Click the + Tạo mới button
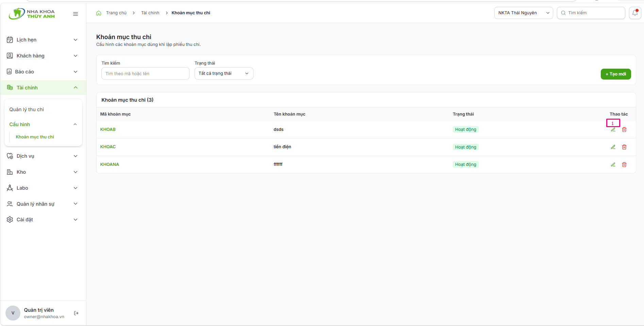Screen dimensions: 644x326 coord(616,74)
